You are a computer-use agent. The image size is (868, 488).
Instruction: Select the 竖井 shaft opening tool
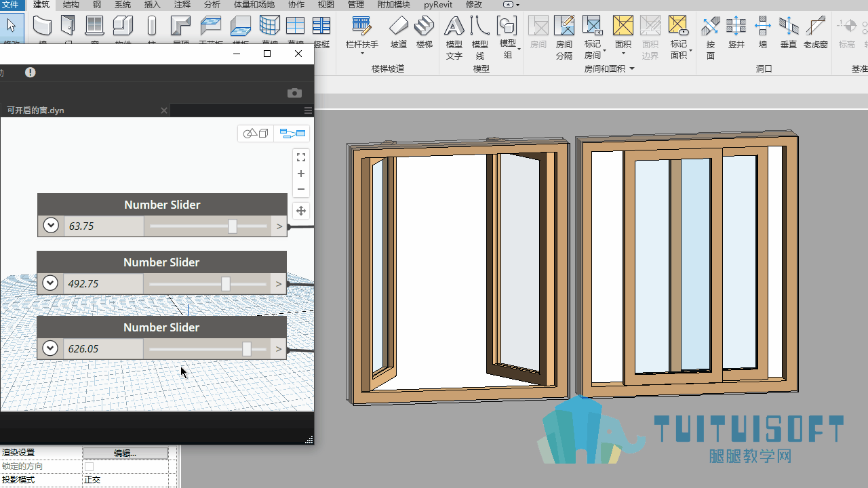[x=736, y=33]
